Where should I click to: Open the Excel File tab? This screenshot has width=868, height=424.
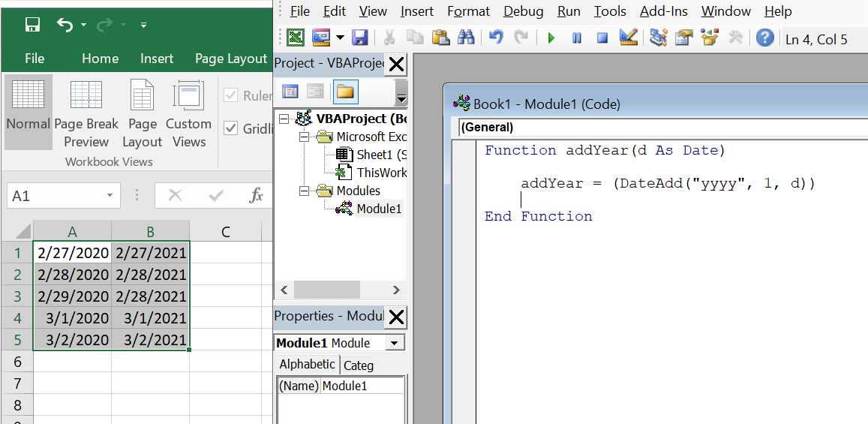coord(35,59)
